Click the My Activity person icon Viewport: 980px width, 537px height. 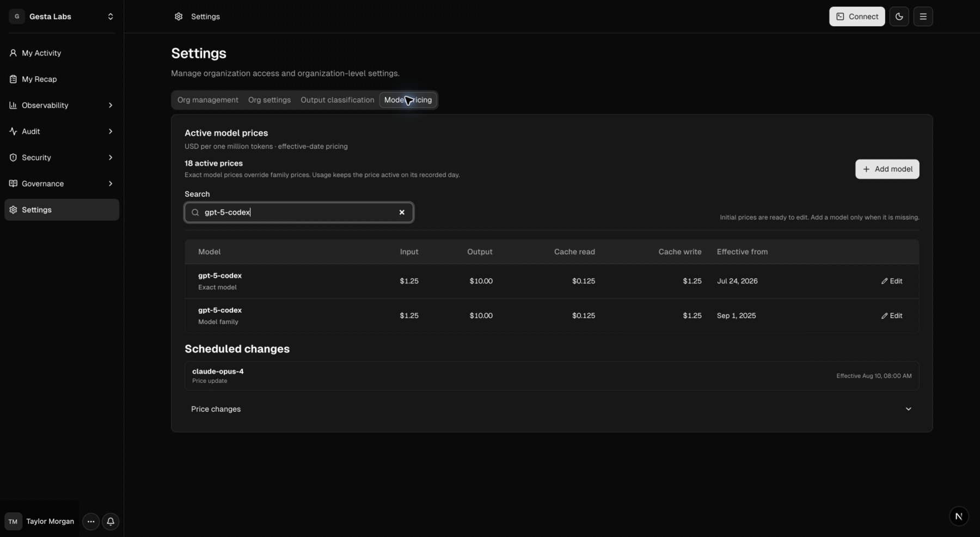coord(13,53)
